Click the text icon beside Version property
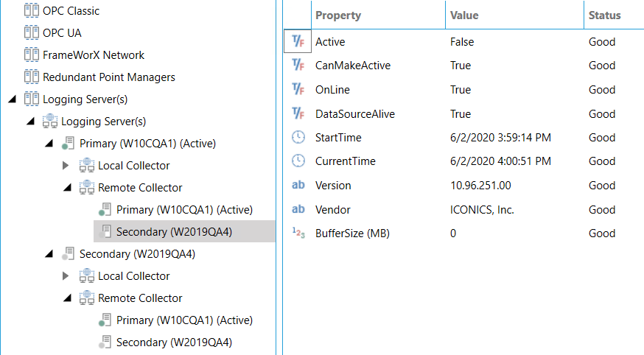The height and width of the screenshot is (355, 644). pos(298,186)
